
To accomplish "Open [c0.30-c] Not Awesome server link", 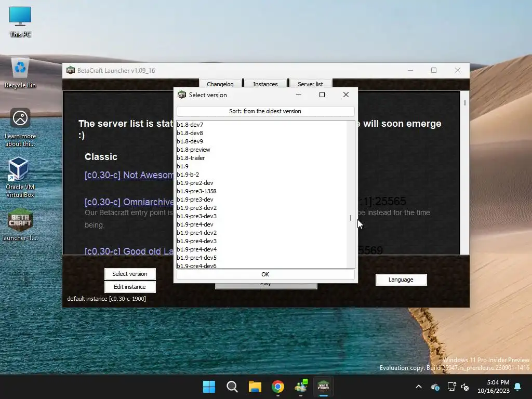I will 129,175.
